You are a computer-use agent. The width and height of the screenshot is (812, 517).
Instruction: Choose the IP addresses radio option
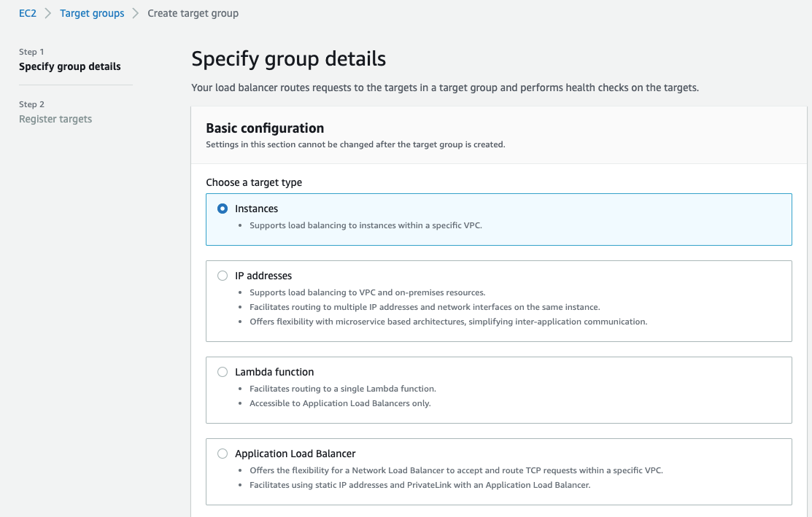click(x=223, y=276)
